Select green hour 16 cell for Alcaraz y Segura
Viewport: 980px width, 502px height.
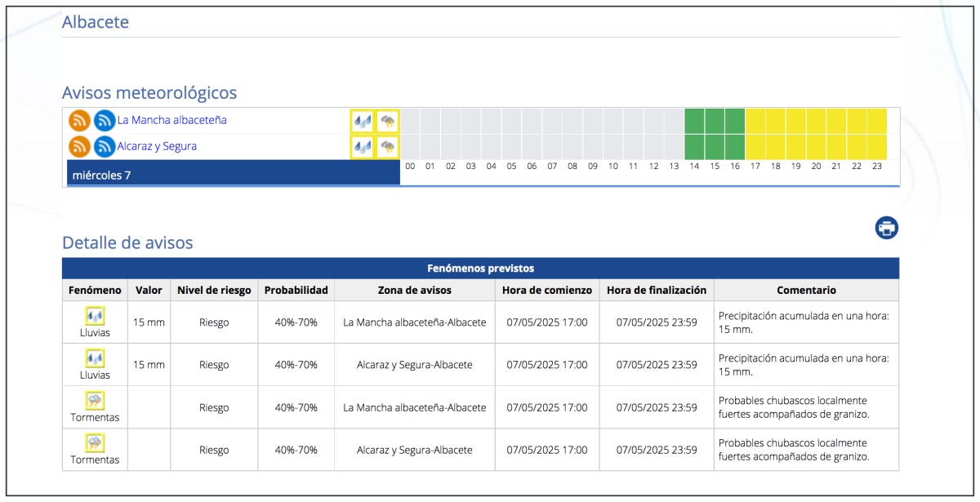[x=735, y=147]
